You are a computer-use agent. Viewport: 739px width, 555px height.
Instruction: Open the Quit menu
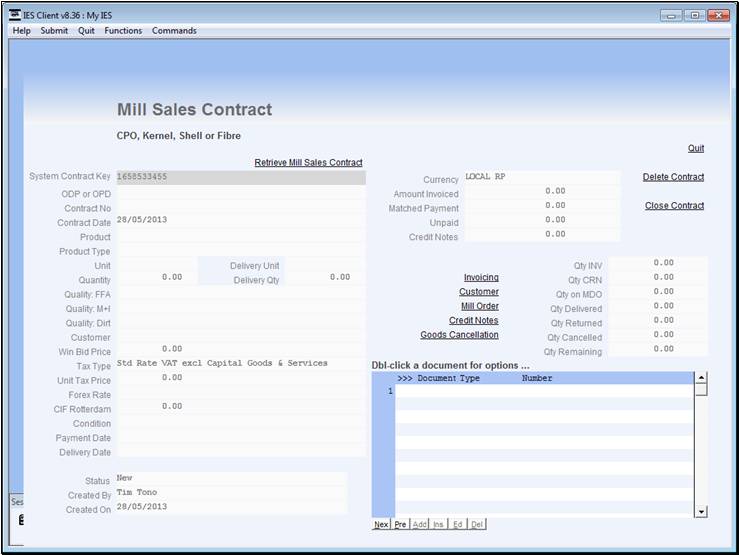pos(86,31)
